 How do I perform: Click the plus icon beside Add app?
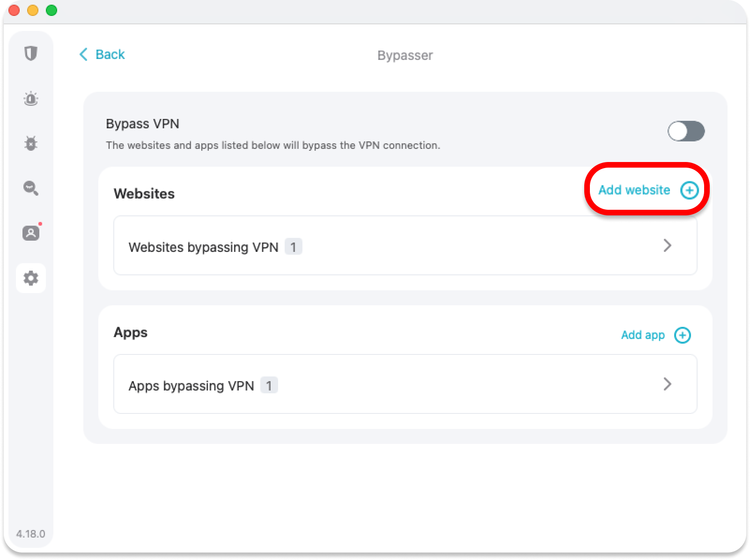tap(682, 335)
